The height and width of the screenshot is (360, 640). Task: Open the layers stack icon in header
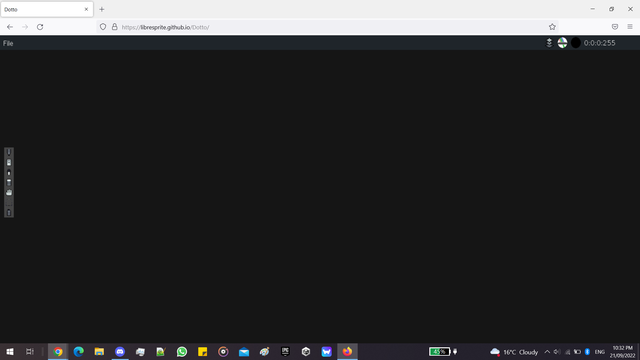pos(549,43)
